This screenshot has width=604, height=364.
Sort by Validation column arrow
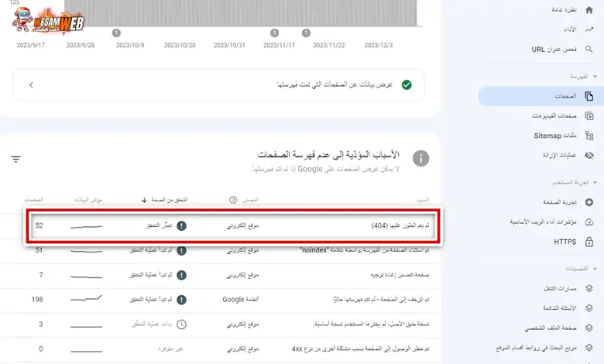[145, 200]
